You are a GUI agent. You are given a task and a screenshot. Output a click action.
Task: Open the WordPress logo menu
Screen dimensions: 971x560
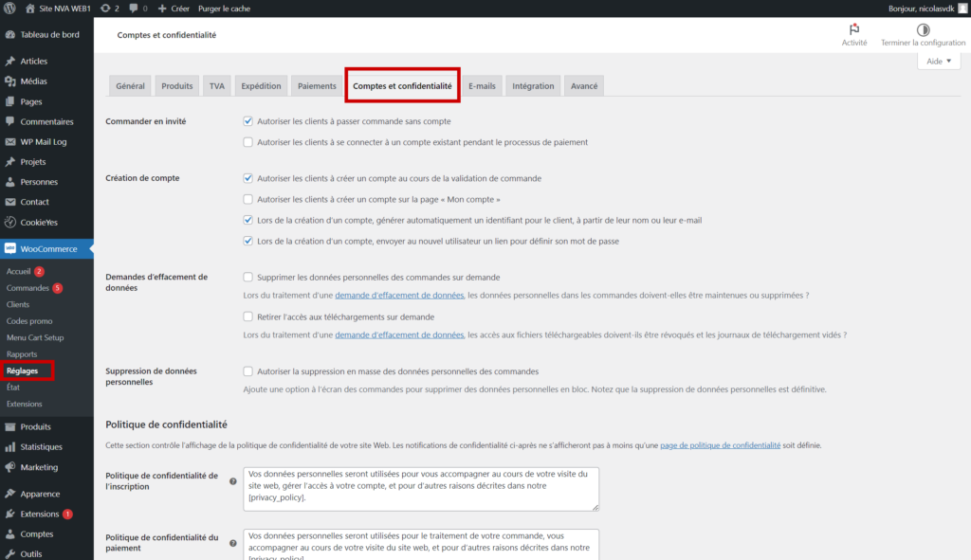tap(9, 9)
